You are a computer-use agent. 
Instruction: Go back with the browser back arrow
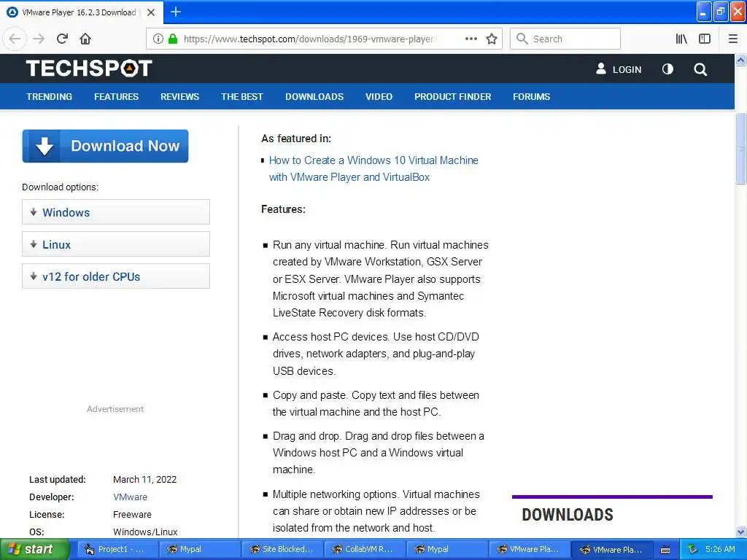point(15,39)
